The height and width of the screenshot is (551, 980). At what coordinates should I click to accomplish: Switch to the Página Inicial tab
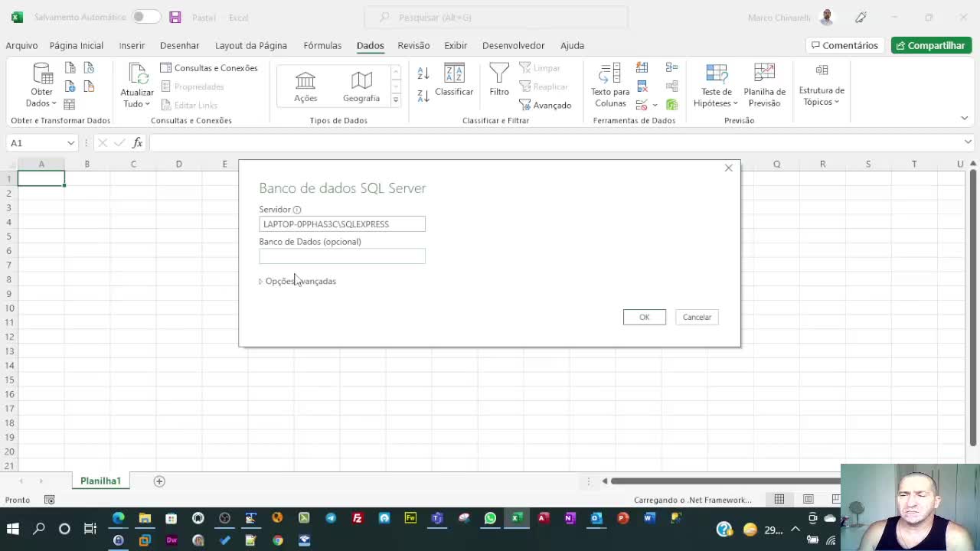[77, 45]
